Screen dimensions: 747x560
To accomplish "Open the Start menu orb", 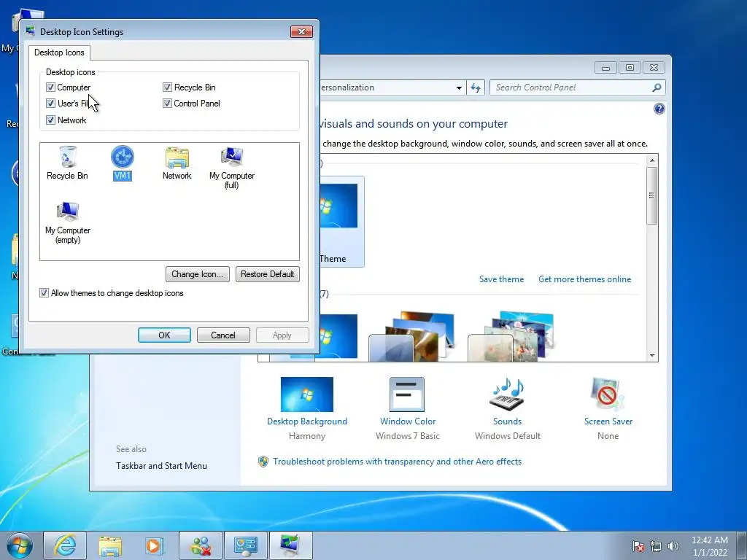I will click(20, 545).
